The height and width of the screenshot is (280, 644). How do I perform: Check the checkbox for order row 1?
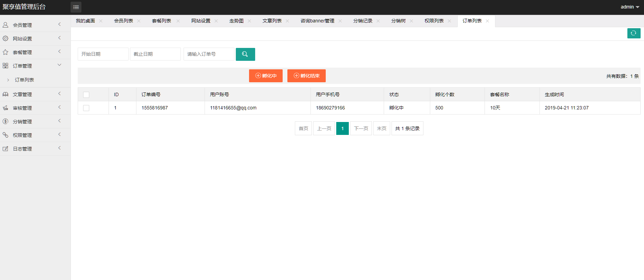point(86,108)
